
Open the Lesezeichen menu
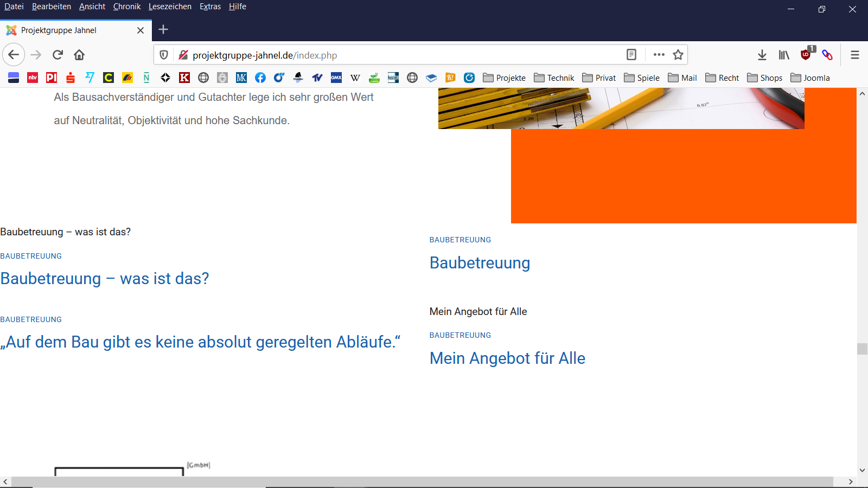[170, 7]
